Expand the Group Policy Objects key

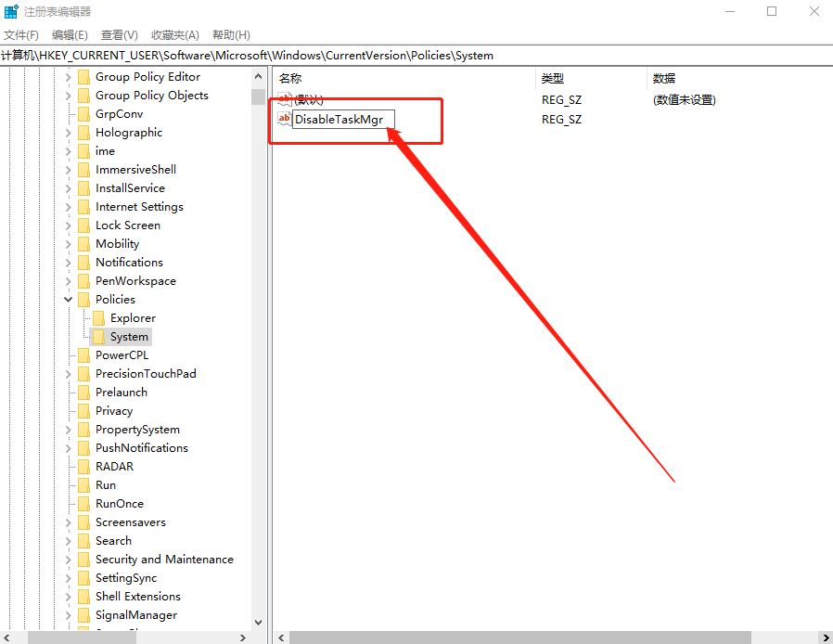coord(68,97)
